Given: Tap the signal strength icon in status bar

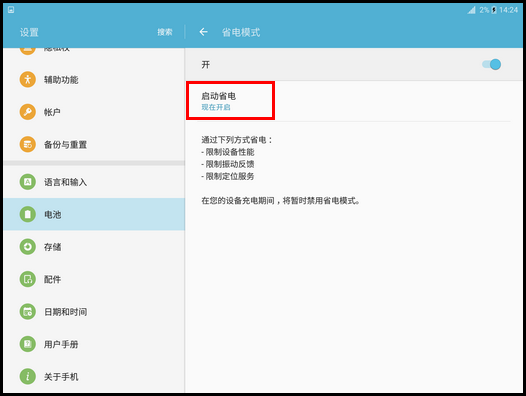Looking at the screenshot, I should coord(471,10).
